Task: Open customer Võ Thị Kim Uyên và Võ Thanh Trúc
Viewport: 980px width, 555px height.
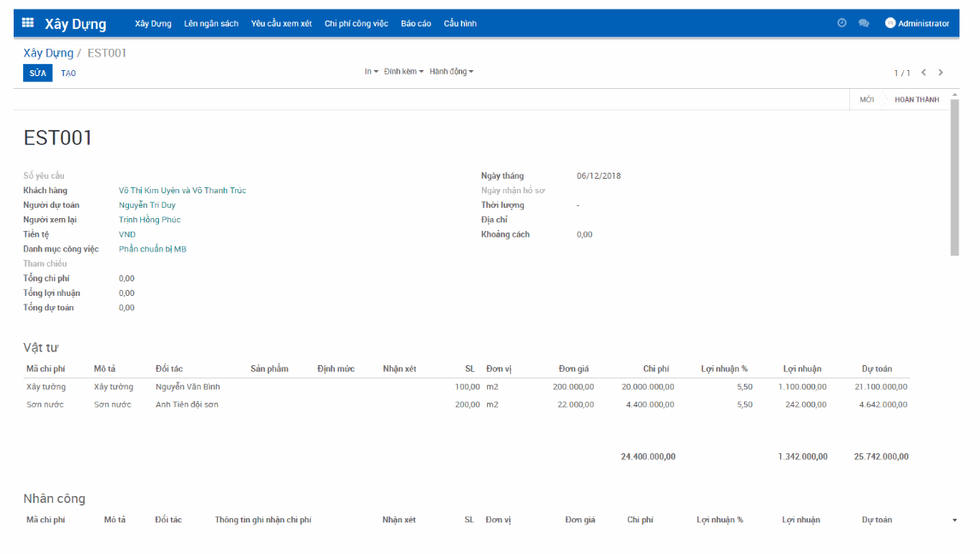Action: 185,190
